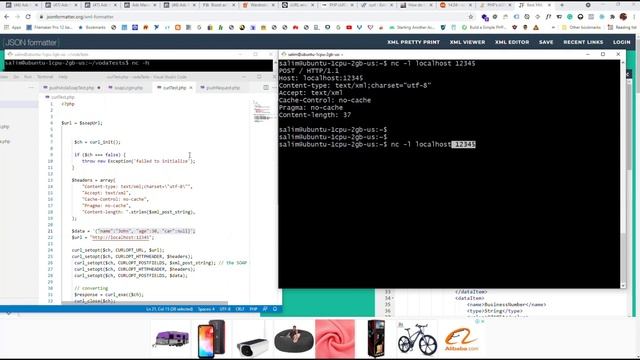Open the Terminal menu in VS Code

(45, 77)
